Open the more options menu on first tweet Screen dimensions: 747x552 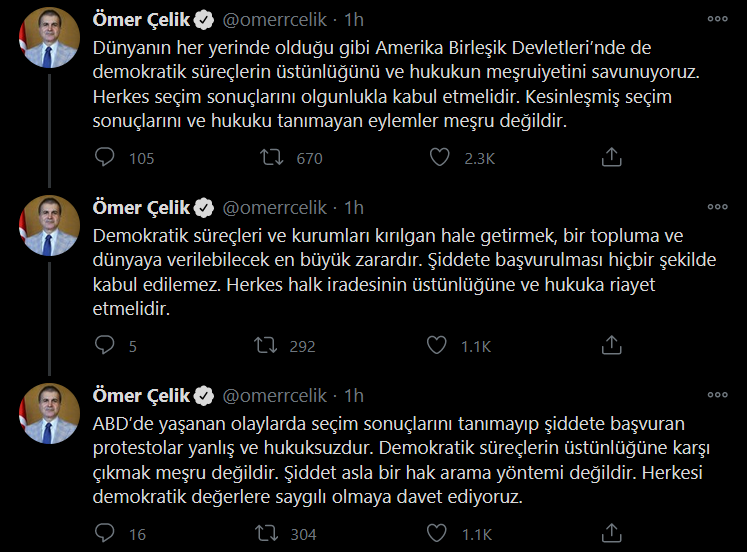[x=717, y=19]
